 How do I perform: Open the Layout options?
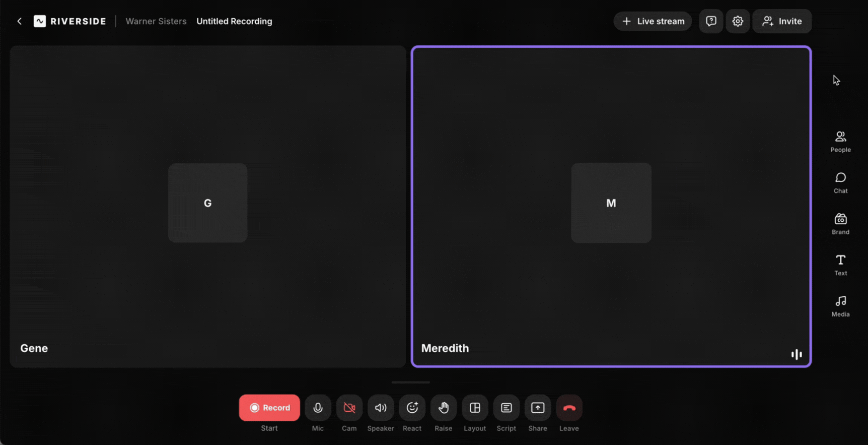point(475,408)
